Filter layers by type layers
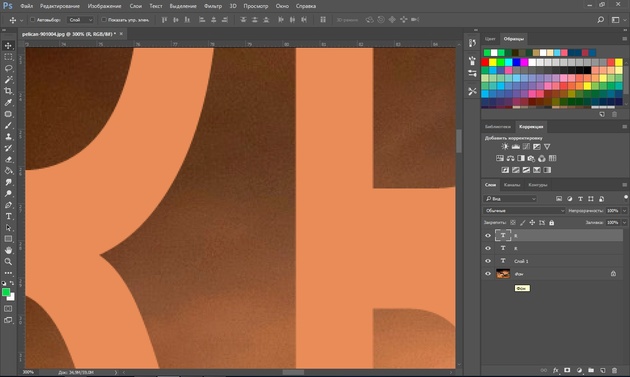 (580, 199)
